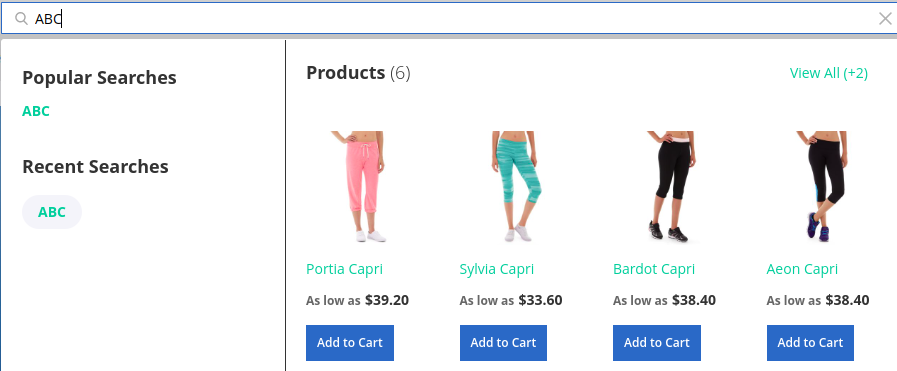Open the Bardot Capri product link
Screen dimensions: 897x371
tap(654, 269)
